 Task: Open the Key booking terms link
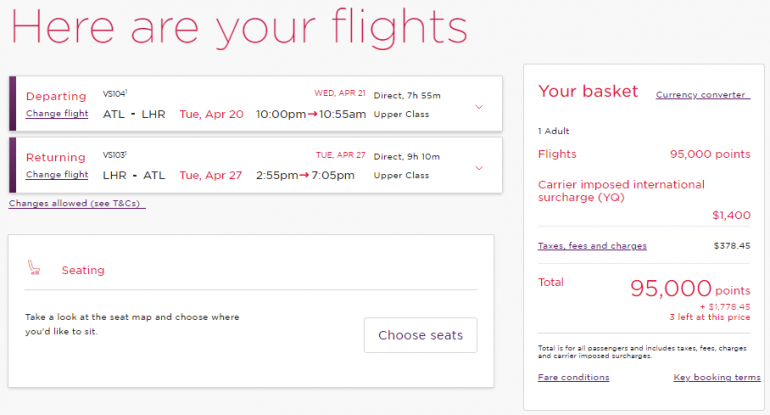tap(716, 378)
